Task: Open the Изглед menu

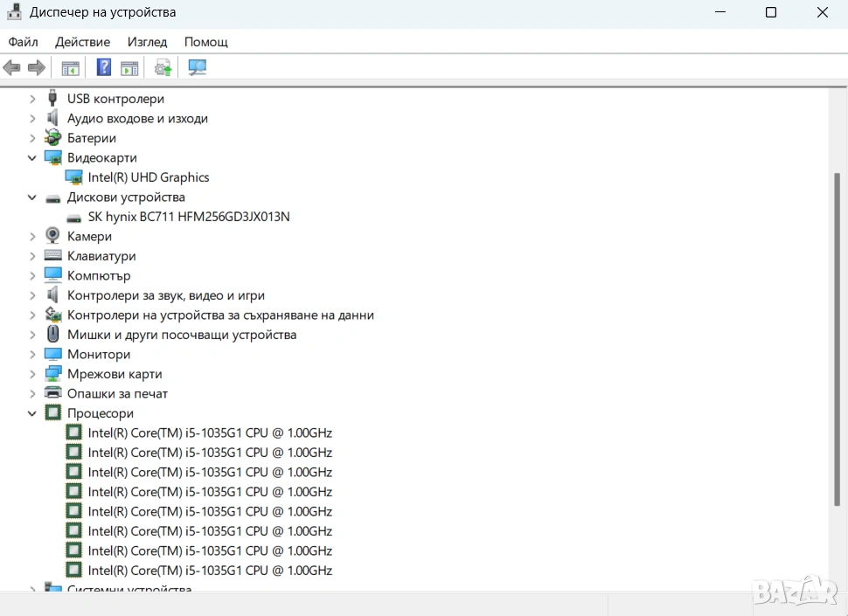Action: point(147,42)
